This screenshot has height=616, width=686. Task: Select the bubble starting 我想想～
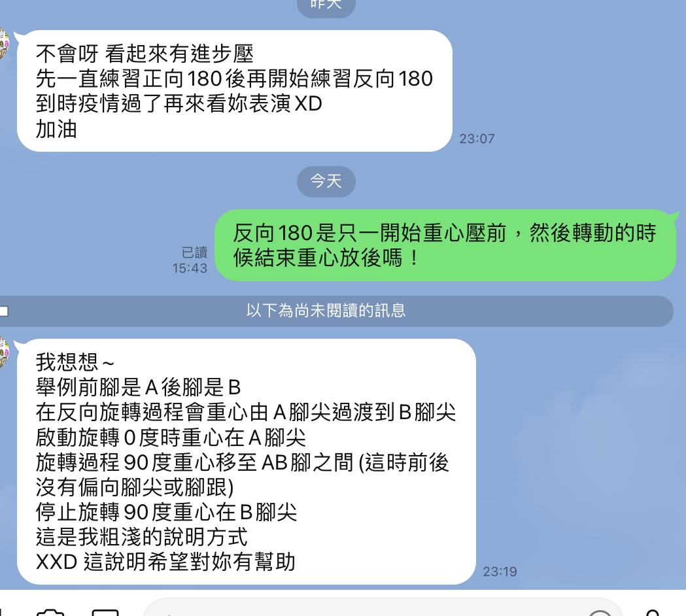point(247,462)
